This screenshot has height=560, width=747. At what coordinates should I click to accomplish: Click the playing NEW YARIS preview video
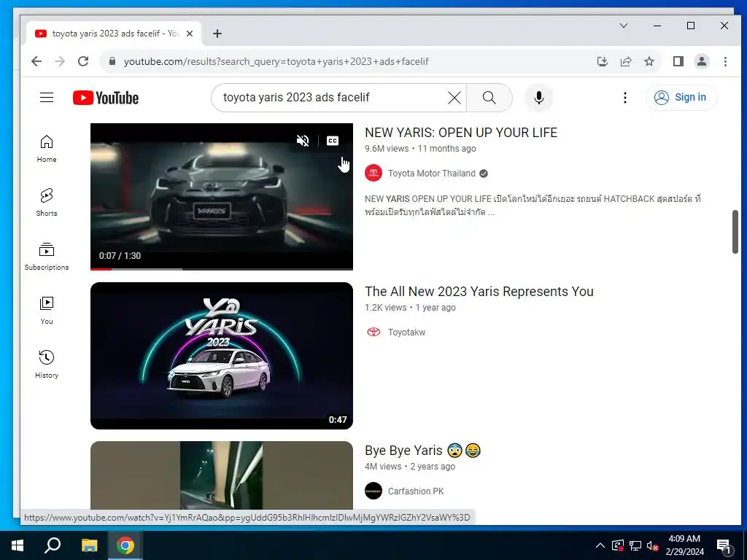[x=222, y=196]
